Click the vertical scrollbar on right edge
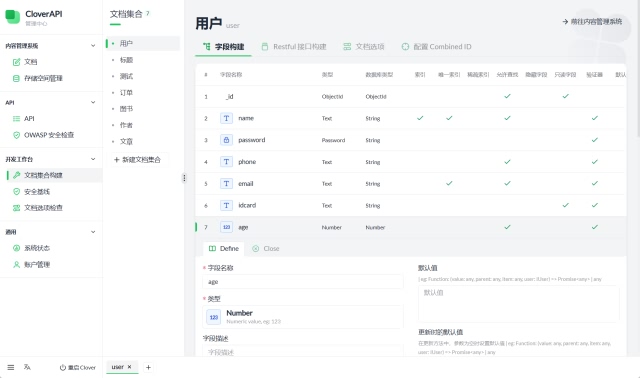Image resolution: width=640 pixels, height=378 pixels. 638,69
